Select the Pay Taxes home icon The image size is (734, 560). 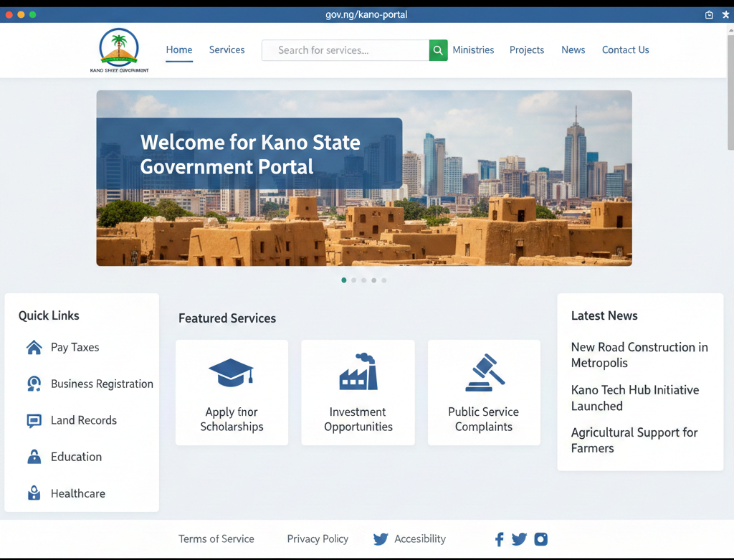pyautogui.click(x=34, y=347)
